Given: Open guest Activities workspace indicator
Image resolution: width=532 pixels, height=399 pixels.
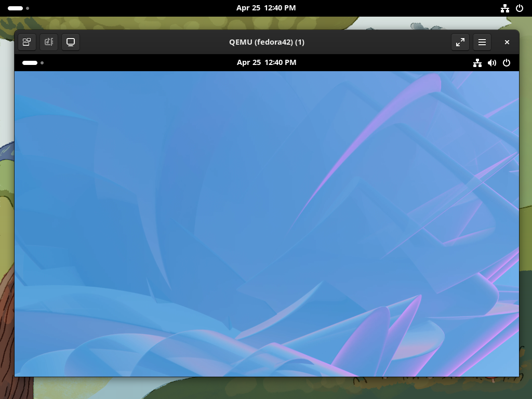Looking at the screenshot, I should point(33,63).
